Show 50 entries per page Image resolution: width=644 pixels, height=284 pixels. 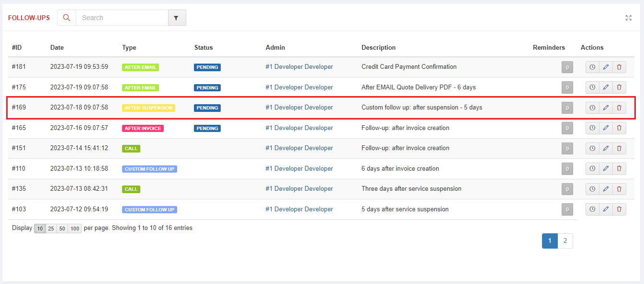pyautogui.click(x=62, y=229)
